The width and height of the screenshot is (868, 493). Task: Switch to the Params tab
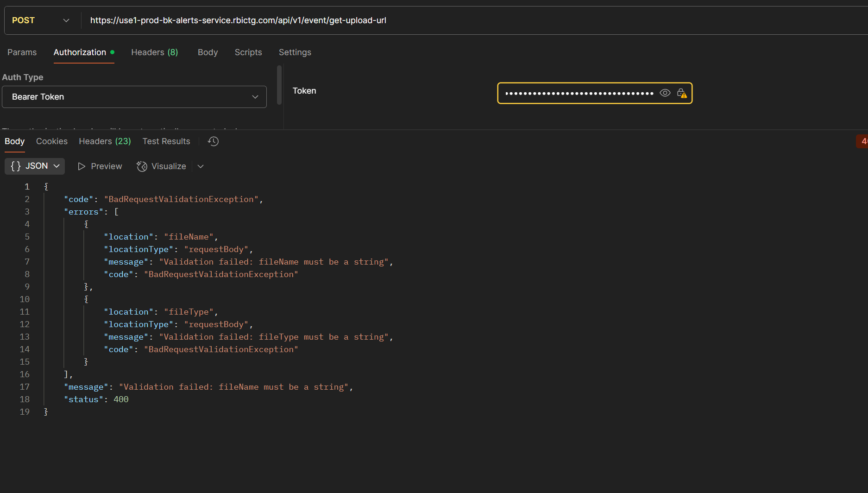22,52
